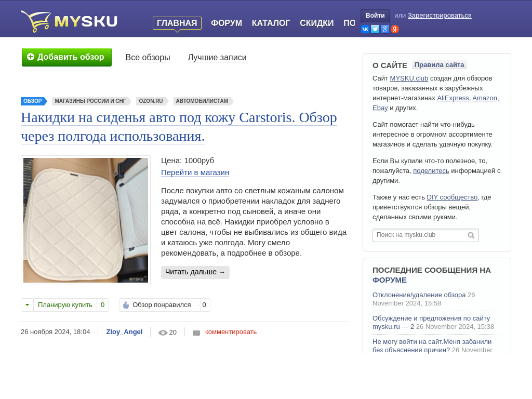Open the MYSKU.club link
Viewport: 532px width, 399px height.
pos(409,78)
